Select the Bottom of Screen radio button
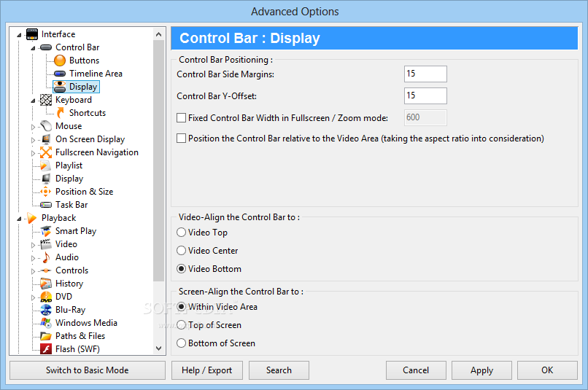The width and height of the screenshot is (588, 390). (x=181, y=343)
